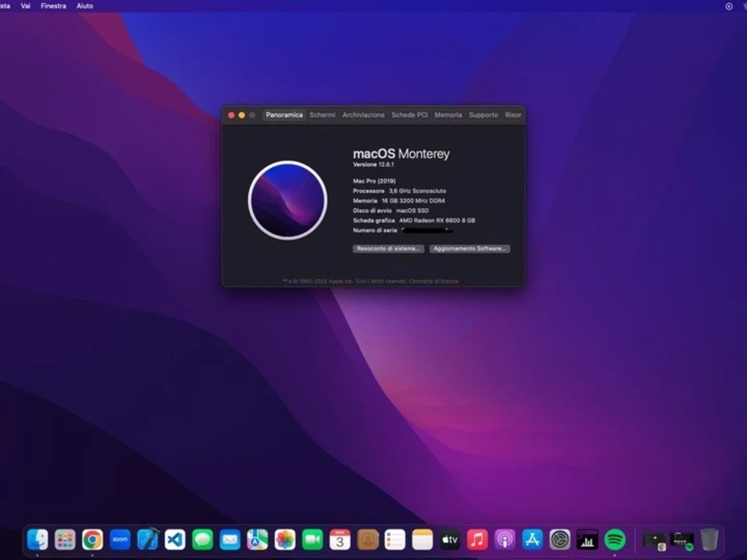Click the Monterey circular logo image
Viewport: 747px width, 560px height.
[288, 200]
